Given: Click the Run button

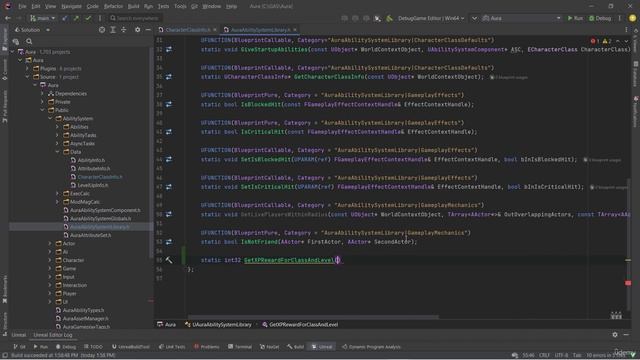Looking at the screenshot, I should 575,18.
